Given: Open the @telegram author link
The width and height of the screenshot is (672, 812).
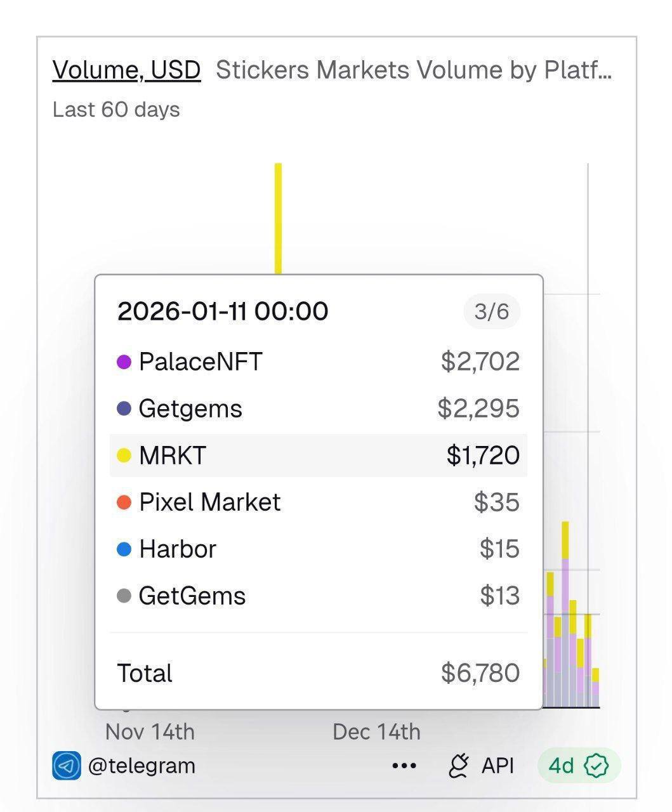Looking at the screenshot, I should pos(142,766).
